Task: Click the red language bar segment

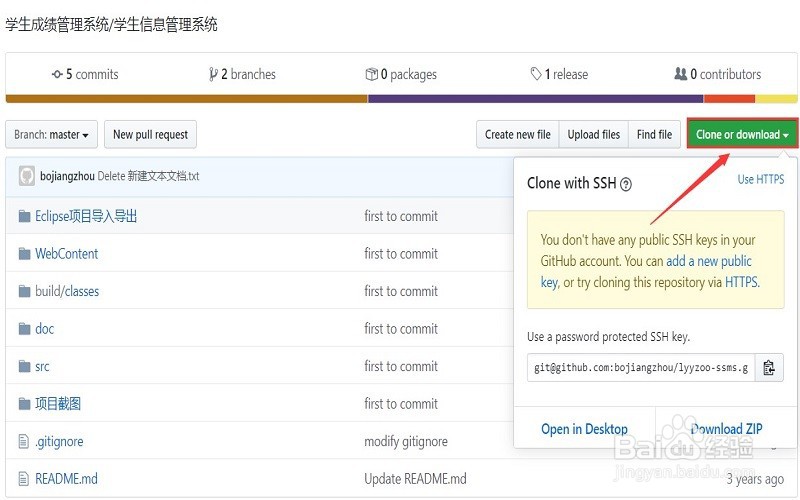Action: click(x=729, y=98)
